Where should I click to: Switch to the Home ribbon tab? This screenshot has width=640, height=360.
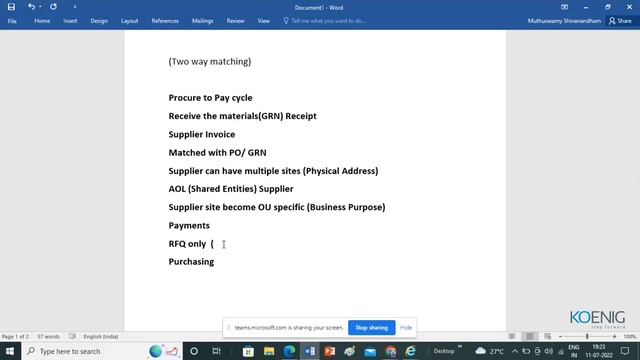[42, 21]
